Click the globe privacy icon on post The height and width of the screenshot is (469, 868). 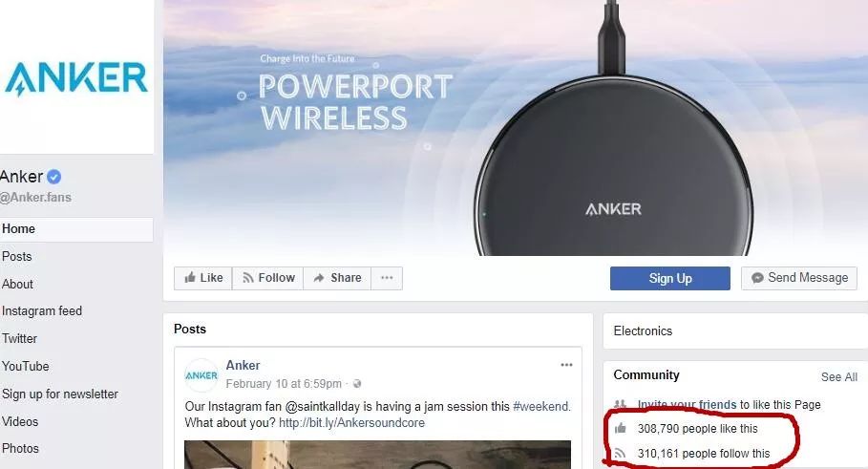(357, 384)
